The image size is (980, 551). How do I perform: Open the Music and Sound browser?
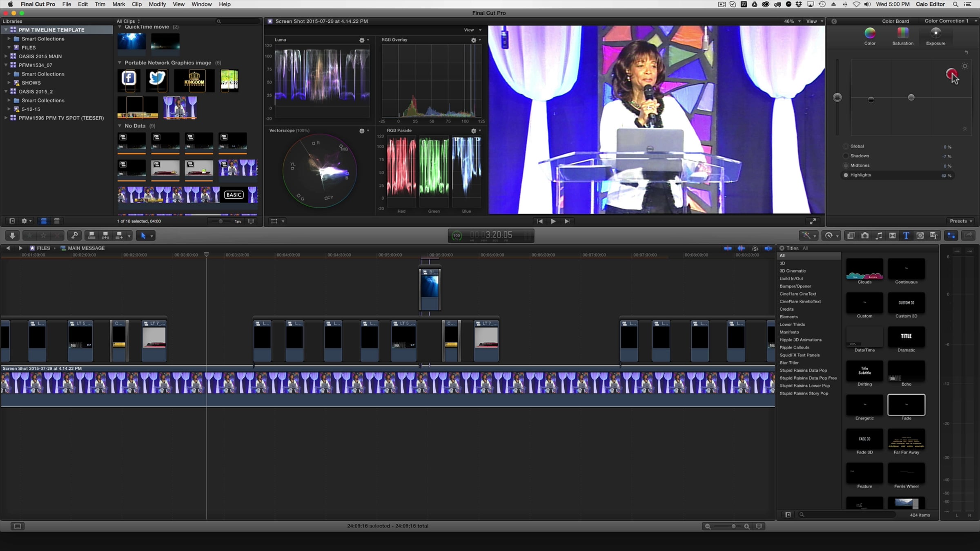(879, 236)
